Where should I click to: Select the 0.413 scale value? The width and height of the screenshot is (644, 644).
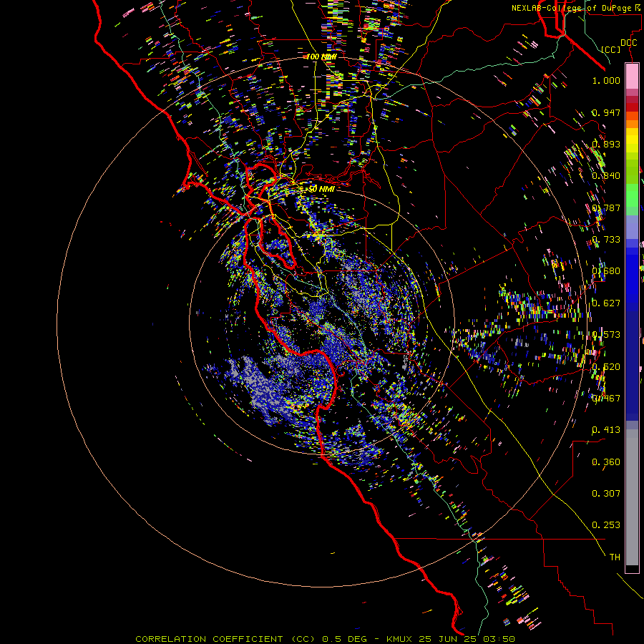point(606,430)
